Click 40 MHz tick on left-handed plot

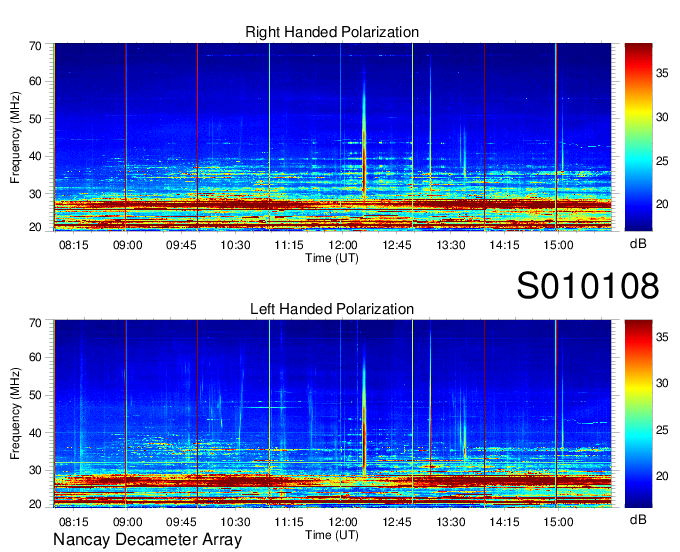point(35,433)
